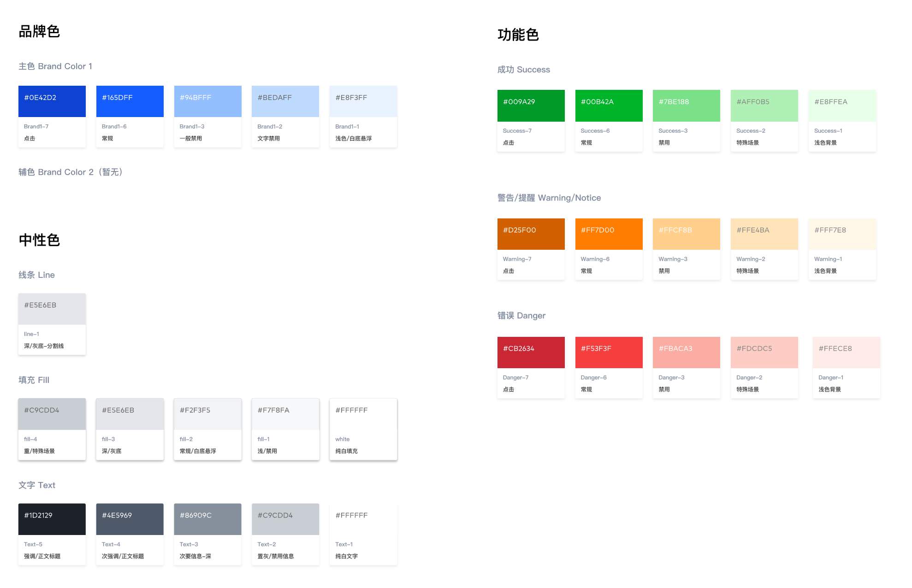Click the #BEDAFF Brand1-2 color block
This screenshot has width=912, height=588.
pyautogui.click(x=285, y=101)
